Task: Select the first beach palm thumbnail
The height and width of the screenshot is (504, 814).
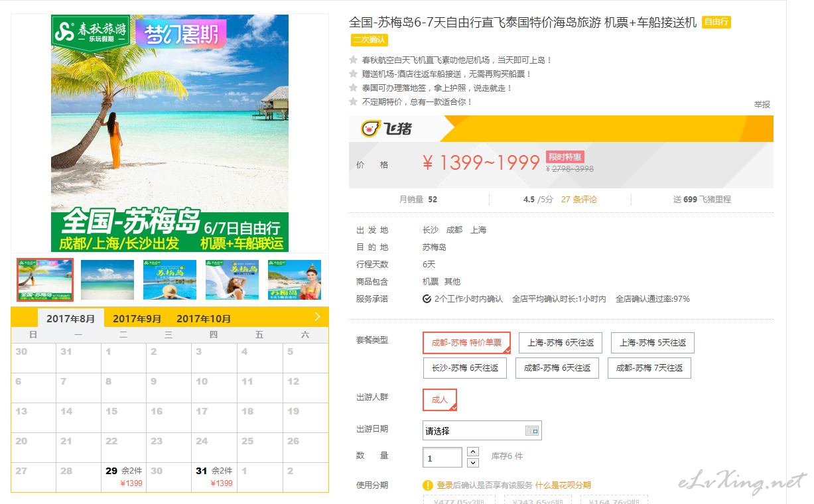Action: (45, 280)
